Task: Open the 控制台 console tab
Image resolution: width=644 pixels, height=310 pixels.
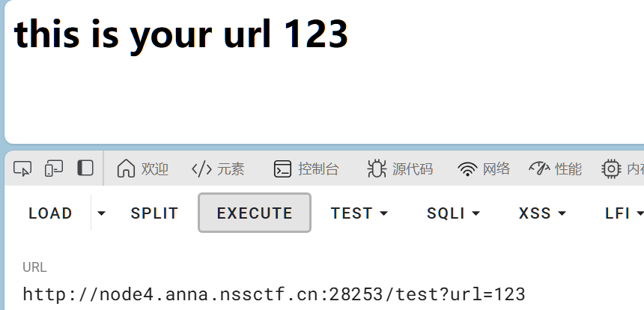Action: [306, 168]
